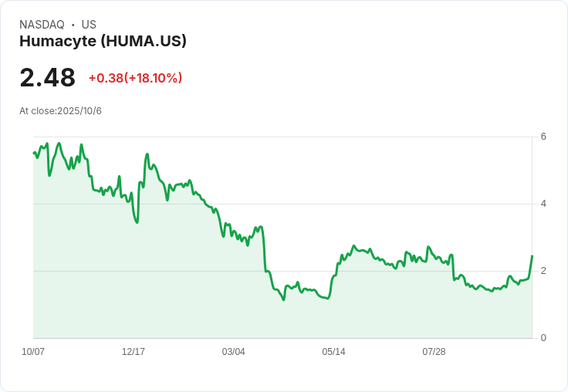Click the At close date text
Viewport: 568px width, 392px height.
[60, 111]
